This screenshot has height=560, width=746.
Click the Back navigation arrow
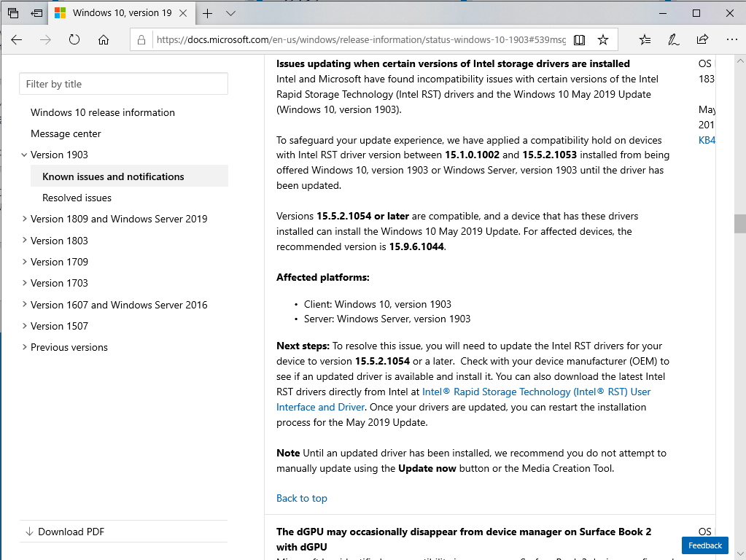[16, 40]
